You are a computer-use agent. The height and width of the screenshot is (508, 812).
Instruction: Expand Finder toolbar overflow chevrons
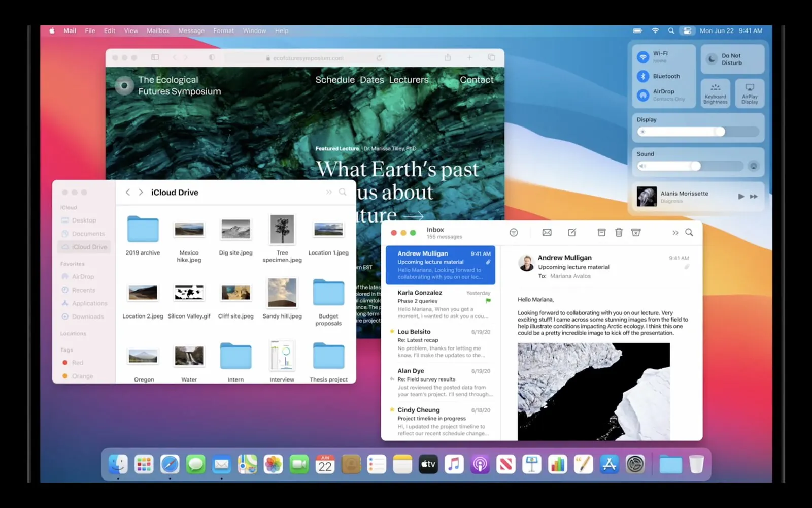(x=329, y=193)
